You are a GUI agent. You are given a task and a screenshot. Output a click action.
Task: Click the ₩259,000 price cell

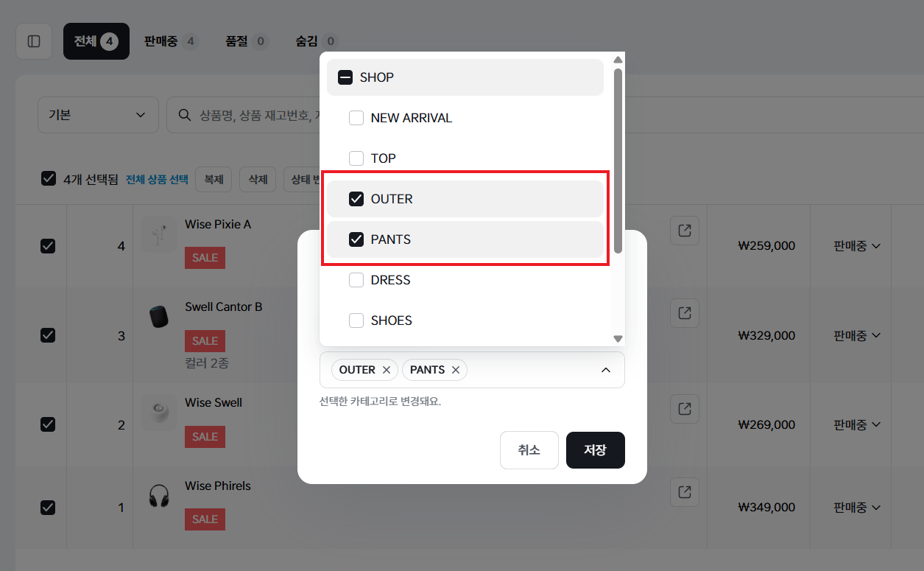(x=766, y=246)
